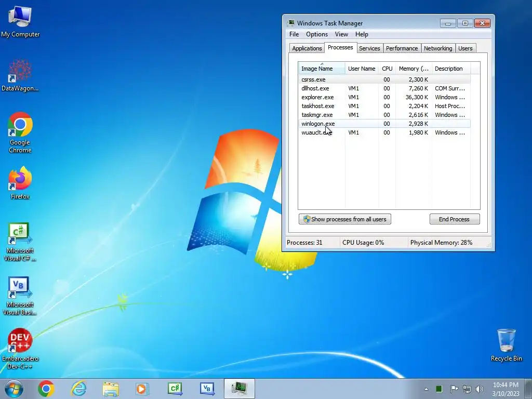Click the green CPU meter tray icon
Viewport: 532px width, 399px height.
[x=438, y=389]
